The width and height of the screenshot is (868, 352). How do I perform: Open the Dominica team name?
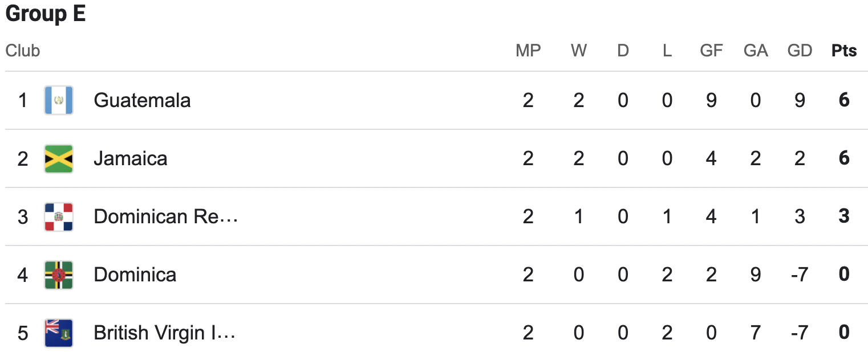[135, 275]
